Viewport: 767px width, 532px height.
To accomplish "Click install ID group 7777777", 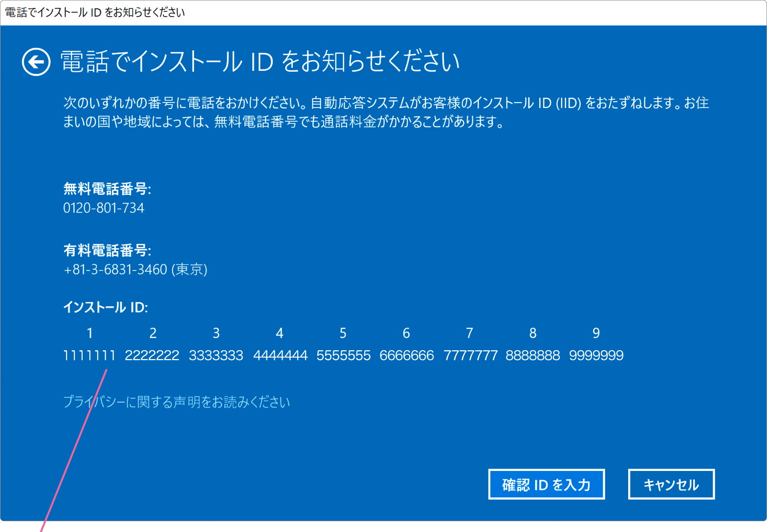I will click(x=470, y=355).
